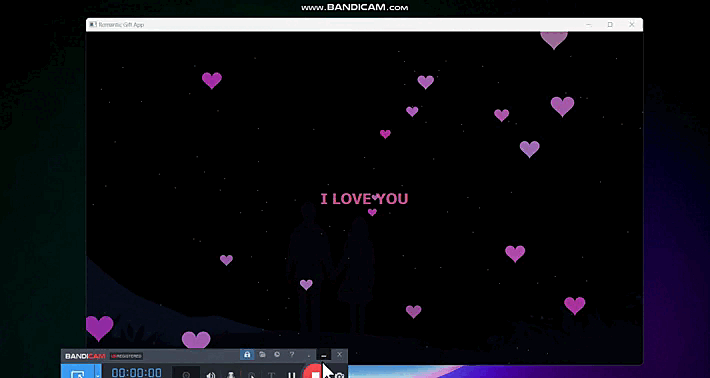Toggle the speaker sound icon in Bandicam
710x378 pixels.
pos(211,375)
